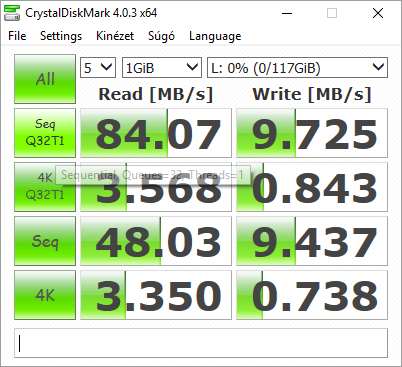The image size is (402, 367).
Task: Open the File menu
Action: coord(17,36)
